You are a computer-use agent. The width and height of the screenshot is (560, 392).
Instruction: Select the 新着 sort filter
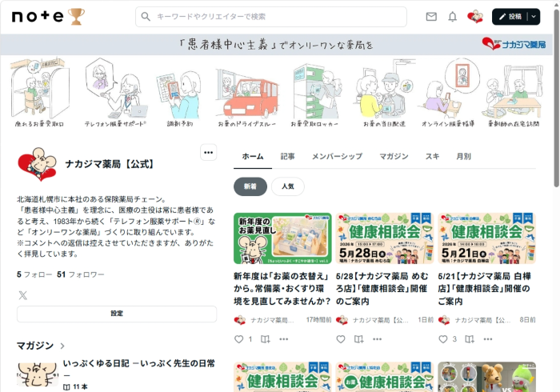click(x=250, y=186)
